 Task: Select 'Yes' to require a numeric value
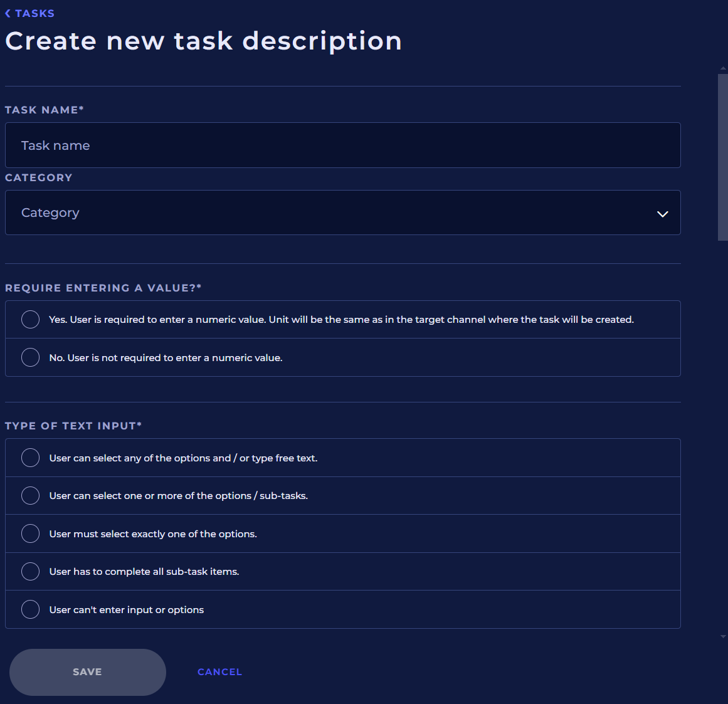[30, 320]
